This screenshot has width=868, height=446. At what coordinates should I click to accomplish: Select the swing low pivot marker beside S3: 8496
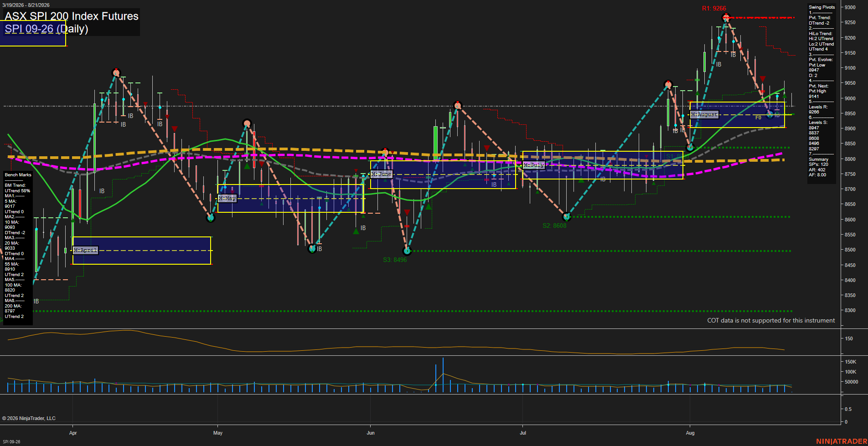tap(407, 251)
